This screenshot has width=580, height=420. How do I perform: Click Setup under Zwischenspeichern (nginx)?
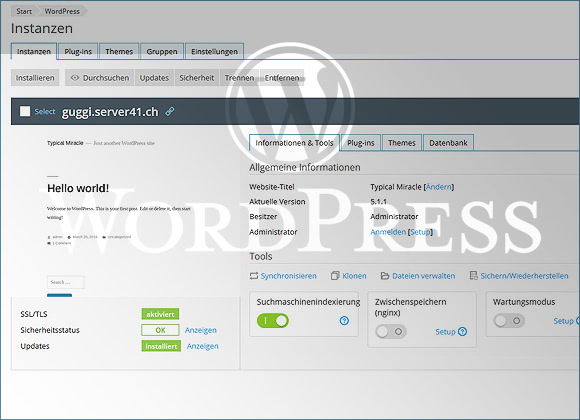[x=445, y=332]
